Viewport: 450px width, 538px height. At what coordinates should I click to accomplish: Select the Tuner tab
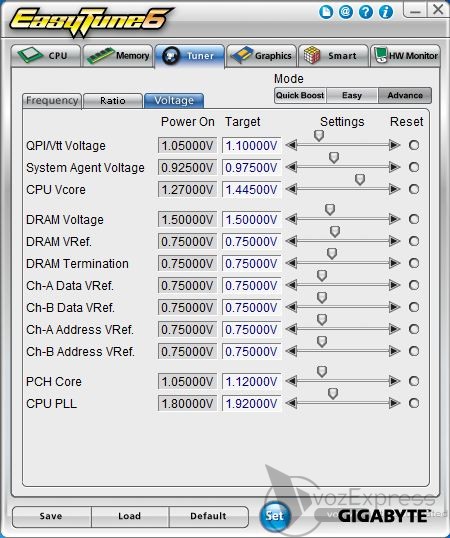click(190, 56)
